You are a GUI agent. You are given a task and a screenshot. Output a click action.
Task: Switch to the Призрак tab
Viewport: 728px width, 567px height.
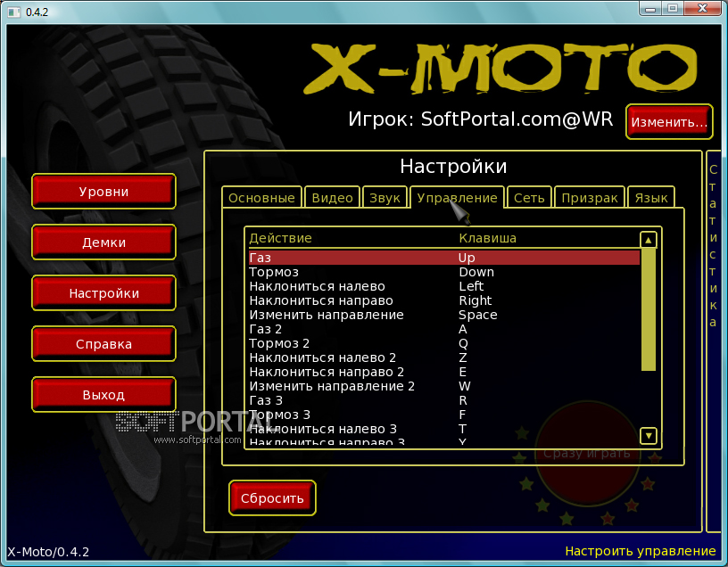[x=590, y=198]
